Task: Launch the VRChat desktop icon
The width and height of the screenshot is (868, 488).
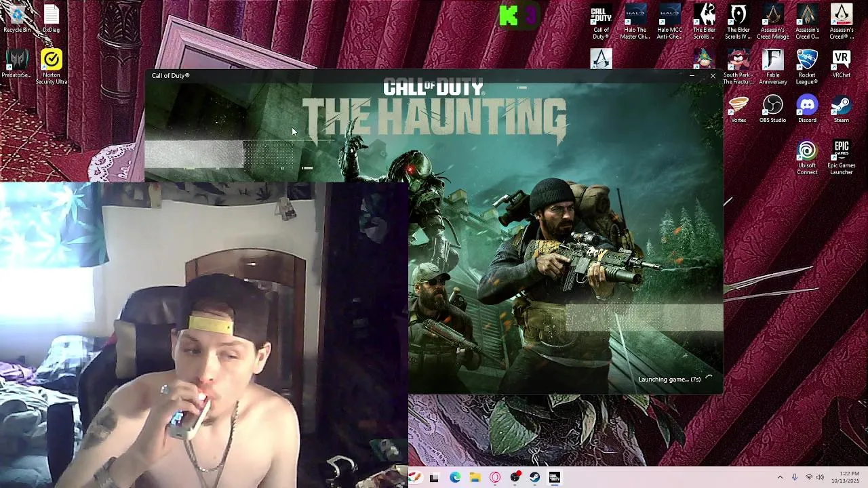Action: point(842,64)
